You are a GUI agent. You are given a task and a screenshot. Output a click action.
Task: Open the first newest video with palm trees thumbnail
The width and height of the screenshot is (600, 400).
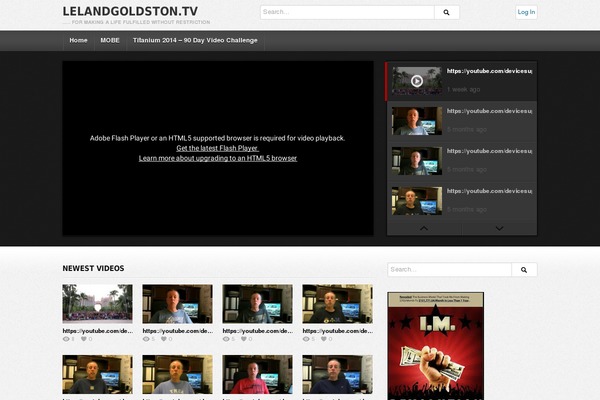98,304
